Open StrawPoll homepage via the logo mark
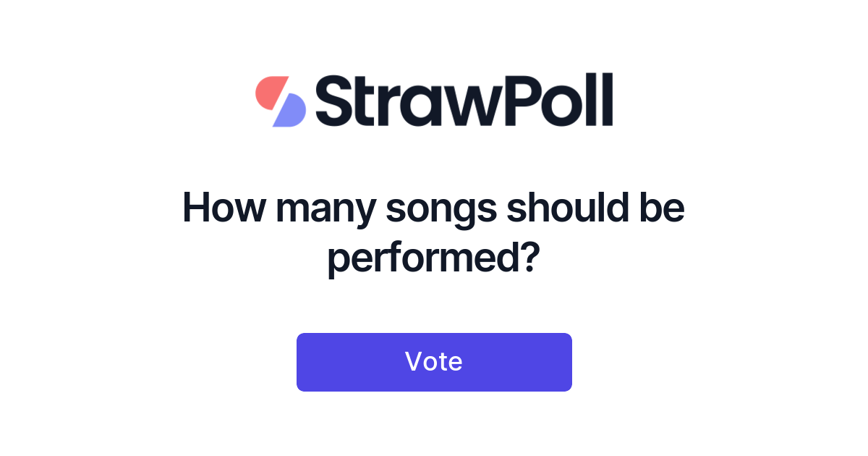 281,101
